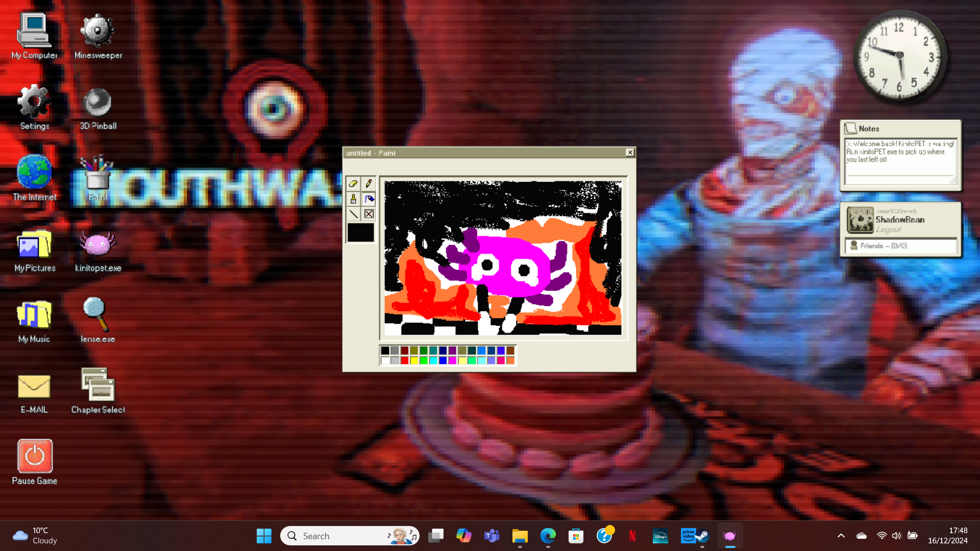This screenshot has height=551, width=980.
Task: Choose the magenta color swatch
Action: (x=453, y=361)
